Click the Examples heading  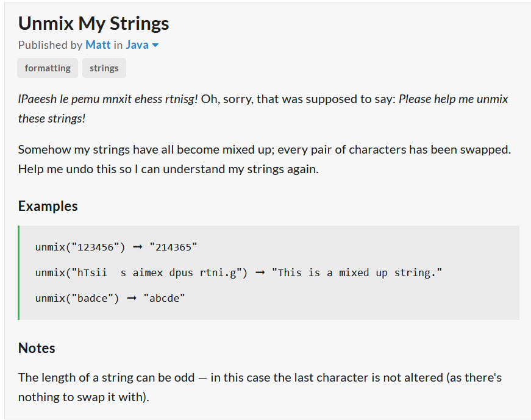[48, 206]
